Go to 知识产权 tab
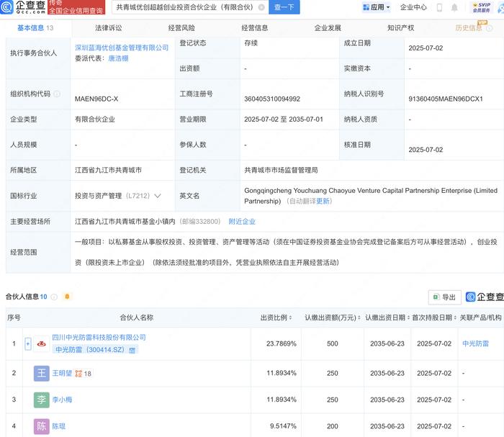Image resolution: width=504 pixels, height=437 pixels. click(401, 28)
